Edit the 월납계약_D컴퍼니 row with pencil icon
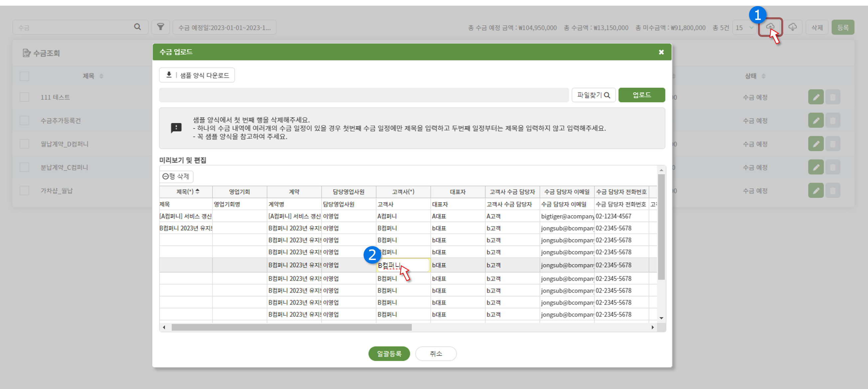This screenshot has height=389, width=868. [816, 144]
